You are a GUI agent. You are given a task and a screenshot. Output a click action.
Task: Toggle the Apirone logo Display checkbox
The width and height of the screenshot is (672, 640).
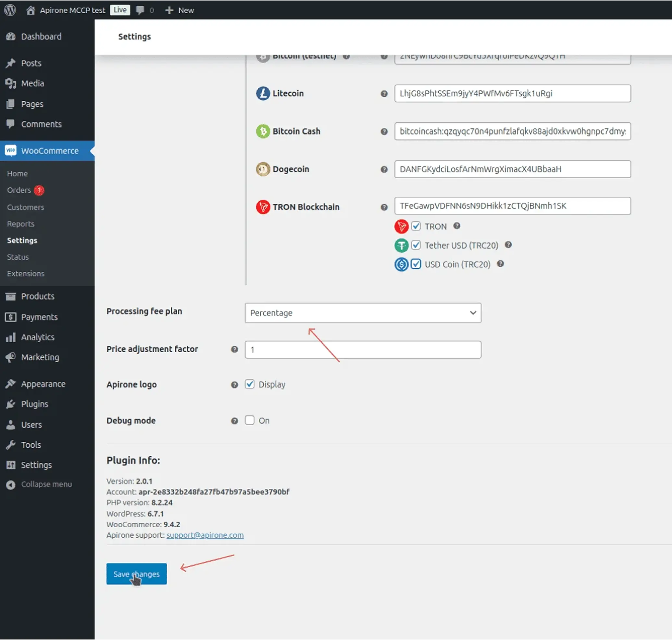pyautogui.click(x=250, y=384)
